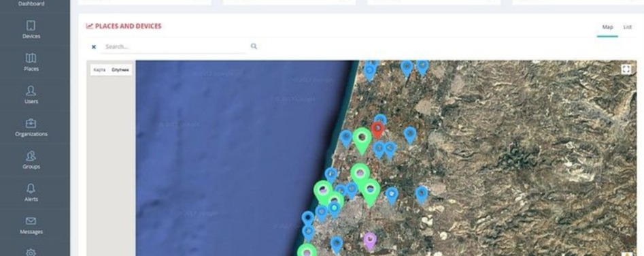This screenshot has height=256, width=644.
Task: Open Street View pegman control
Action: 627,254
